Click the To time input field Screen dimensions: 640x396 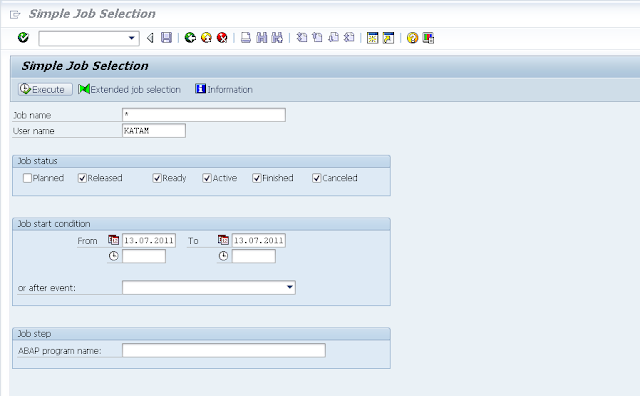pos(254,256)
